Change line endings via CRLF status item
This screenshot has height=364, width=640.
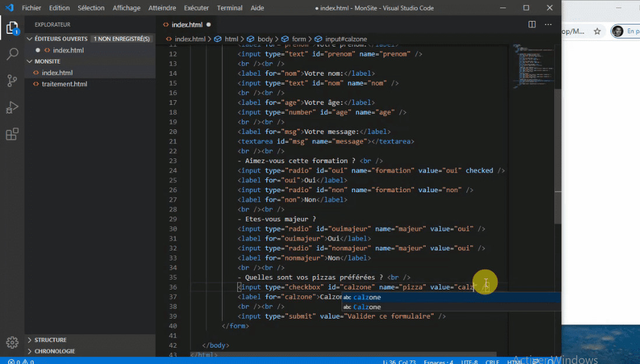[x=493, y=362]
